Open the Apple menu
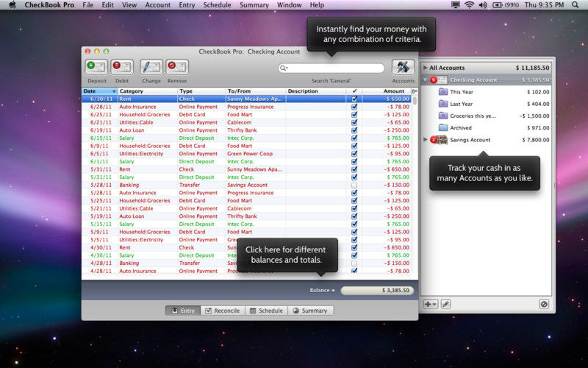The width and height of the screenshot is (588, 368). pyautogui.click(x=12, y=5)
